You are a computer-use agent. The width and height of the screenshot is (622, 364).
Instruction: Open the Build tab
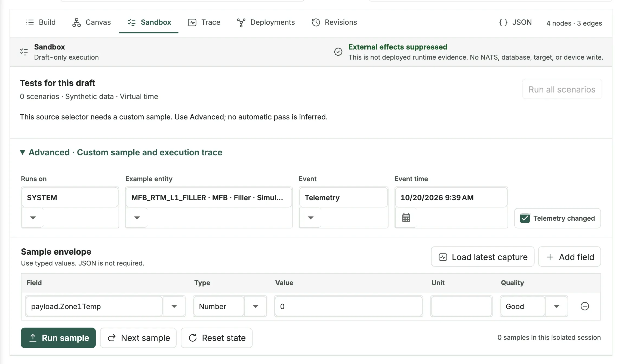pyautogui.click(x=41, y=22)
